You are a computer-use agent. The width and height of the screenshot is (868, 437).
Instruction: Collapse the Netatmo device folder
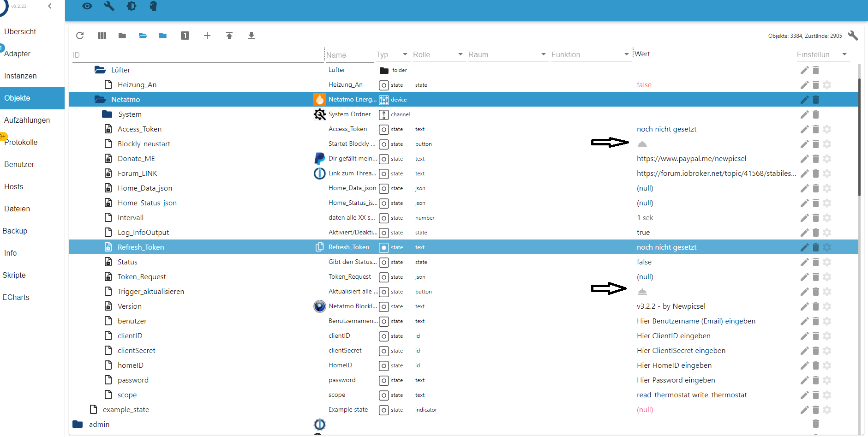point(100,100)
